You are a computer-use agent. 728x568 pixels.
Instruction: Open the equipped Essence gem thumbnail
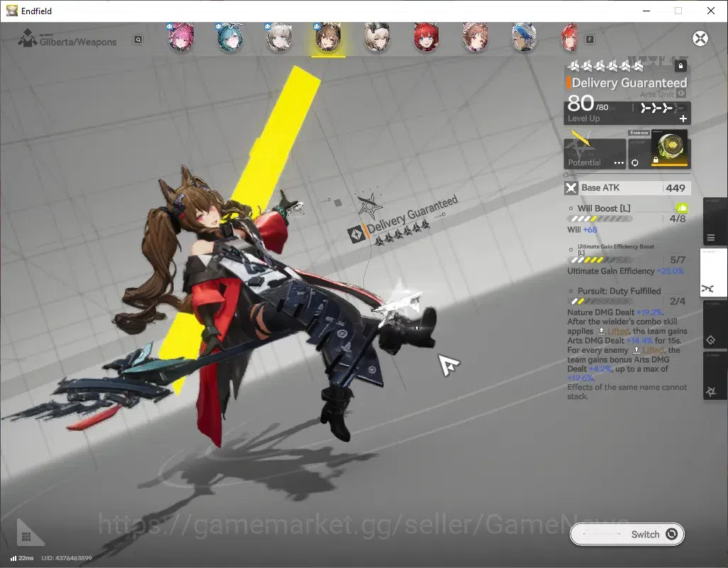(670, 148)
